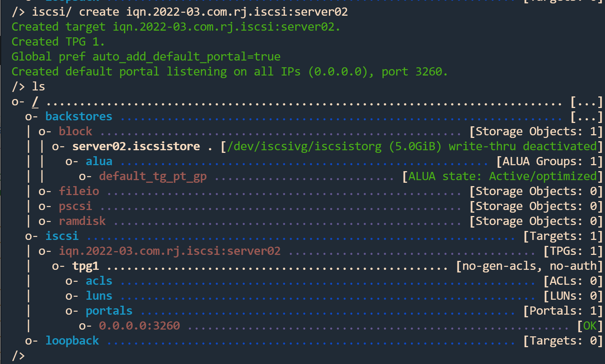605x364 pixels.
Task: Click the '[ACLs: 0]' value
Action: pyautogui.click(x=573, y=281)
